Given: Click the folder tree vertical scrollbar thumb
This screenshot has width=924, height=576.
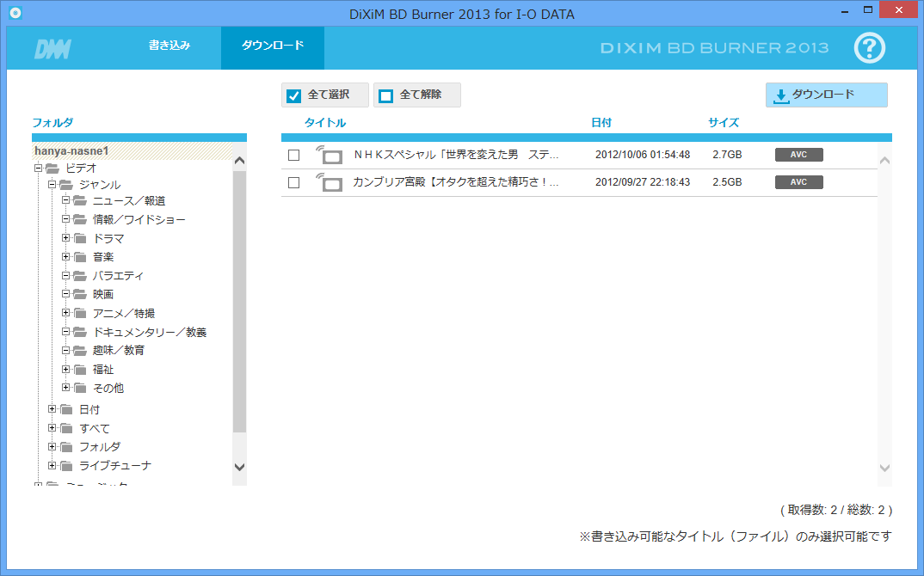Looking at the screenshot, I should [x=239, y=301].
